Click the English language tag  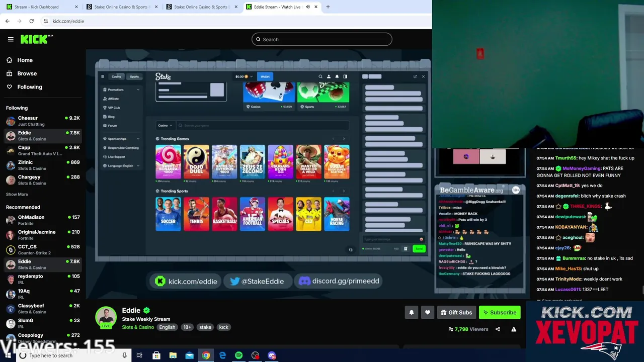click(167, 327)
